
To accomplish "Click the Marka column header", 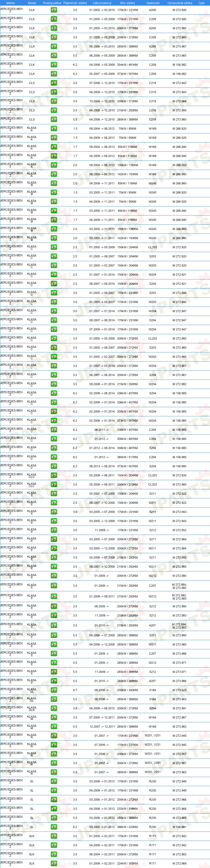I will point(10,3).
